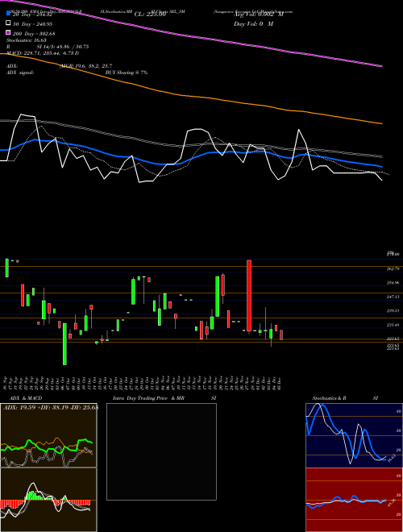Click the 'CL: 225.00' closing price text

click(150, 15)
